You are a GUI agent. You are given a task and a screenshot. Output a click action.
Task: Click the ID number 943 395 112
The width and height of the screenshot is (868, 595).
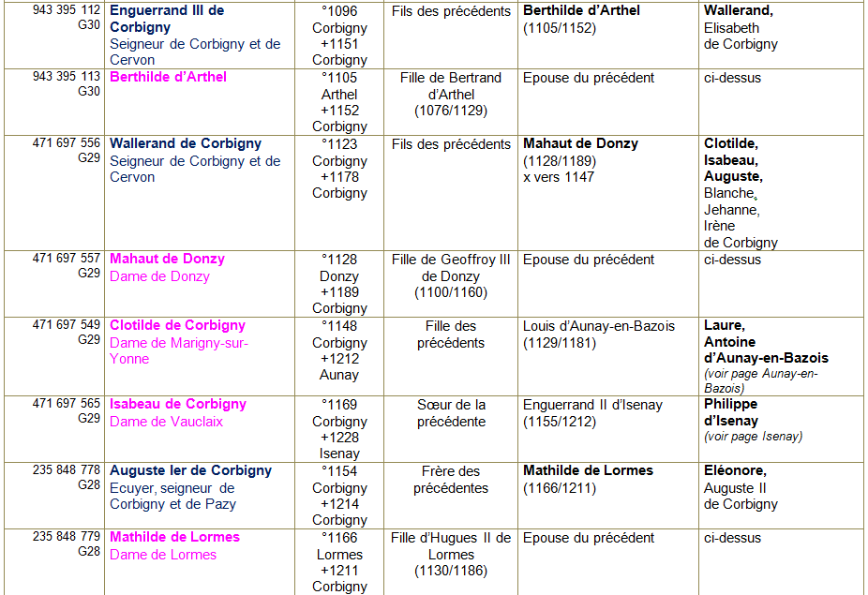coord(67,10)
